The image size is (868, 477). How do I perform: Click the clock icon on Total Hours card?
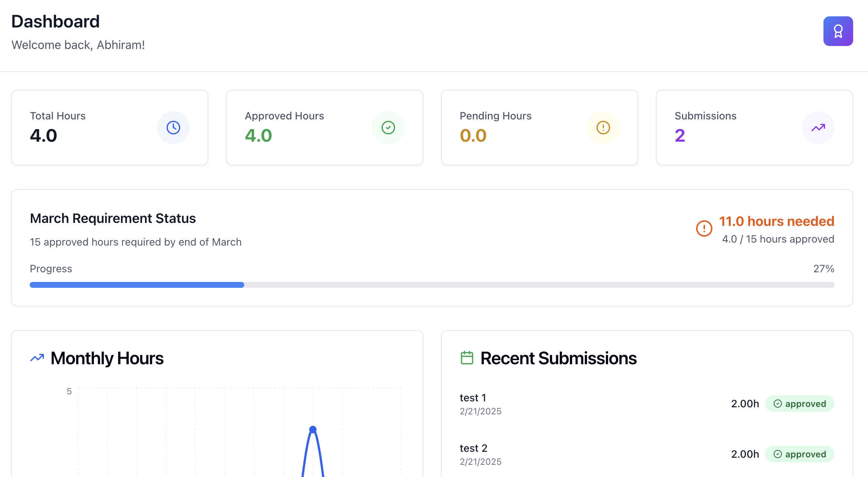[x=173, y=127]
